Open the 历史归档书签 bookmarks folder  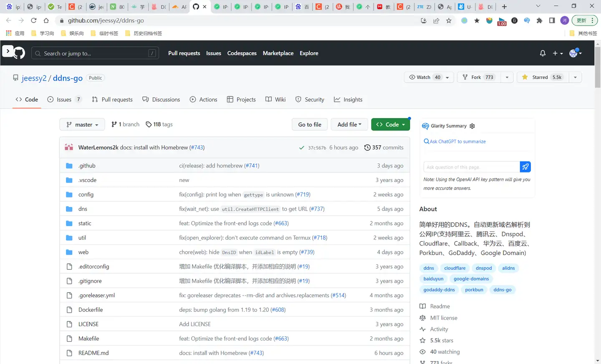[144, 33]
